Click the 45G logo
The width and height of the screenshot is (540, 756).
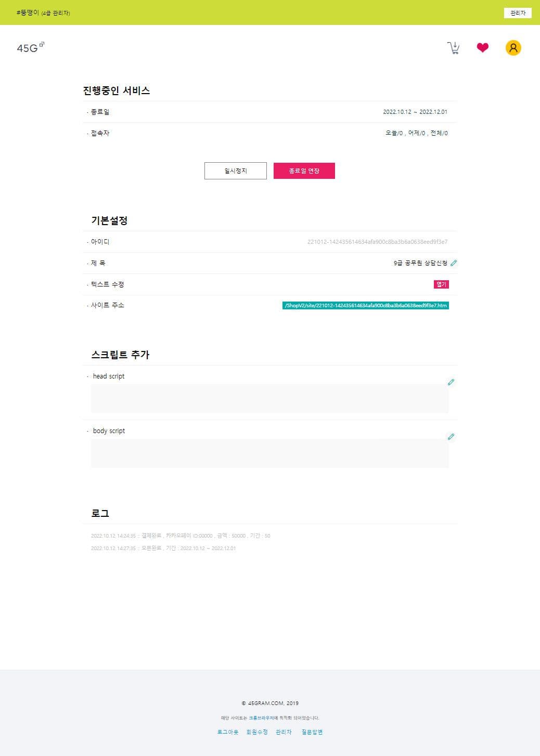tap(30, 48)
